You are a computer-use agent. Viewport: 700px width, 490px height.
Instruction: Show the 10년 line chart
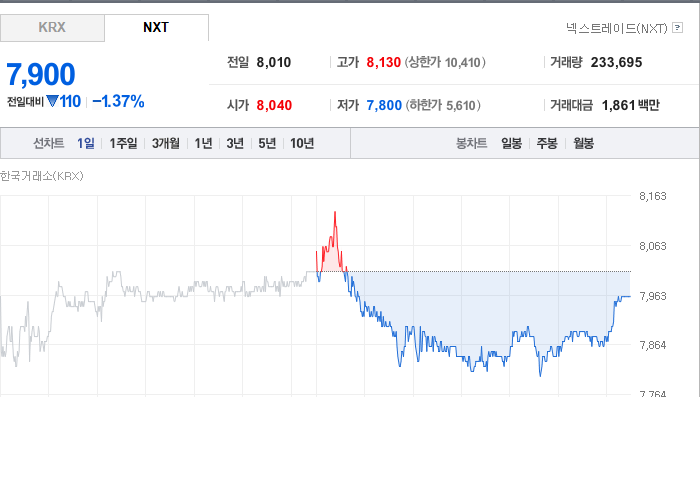[x=302, y=143]
